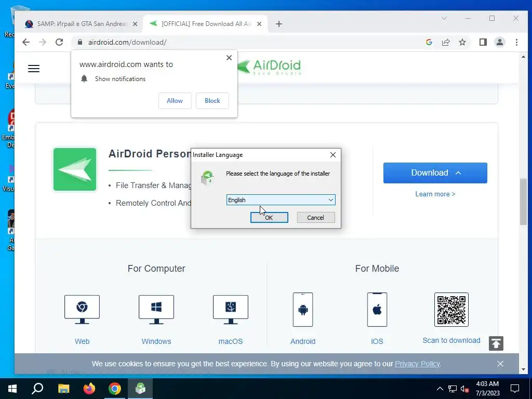Block notifications from airdroid.com
The height and width of the screenshot is (399, 532).
point(212,101)
